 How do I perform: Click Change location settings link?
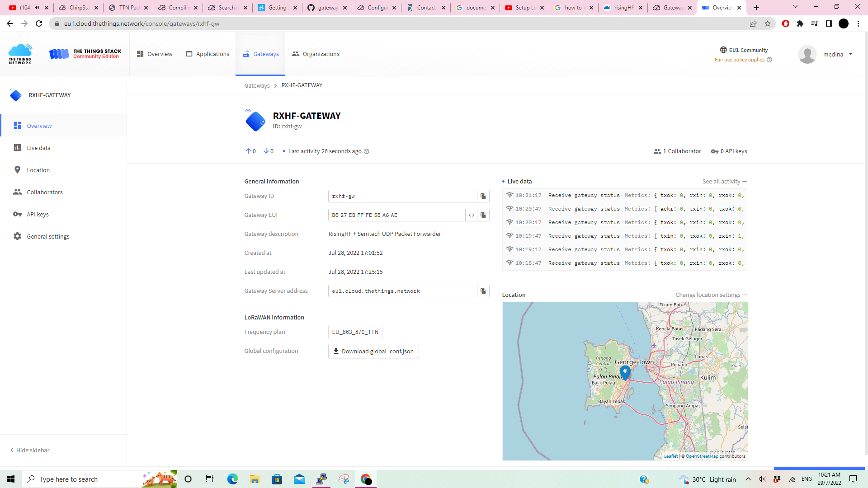point(711,295)
